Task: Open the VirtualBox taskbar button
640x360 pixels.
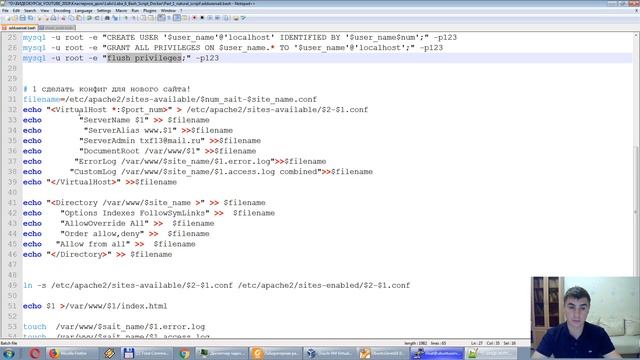Action: point(330,353)
